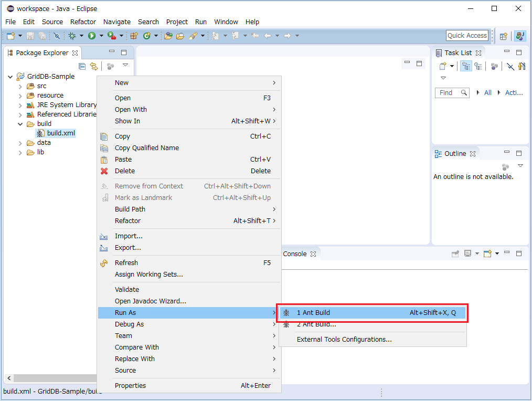Image resolution: width=532 pixels, height=401 pixels.
Task: Select JRE System Library node
Action: coord(67,105)
